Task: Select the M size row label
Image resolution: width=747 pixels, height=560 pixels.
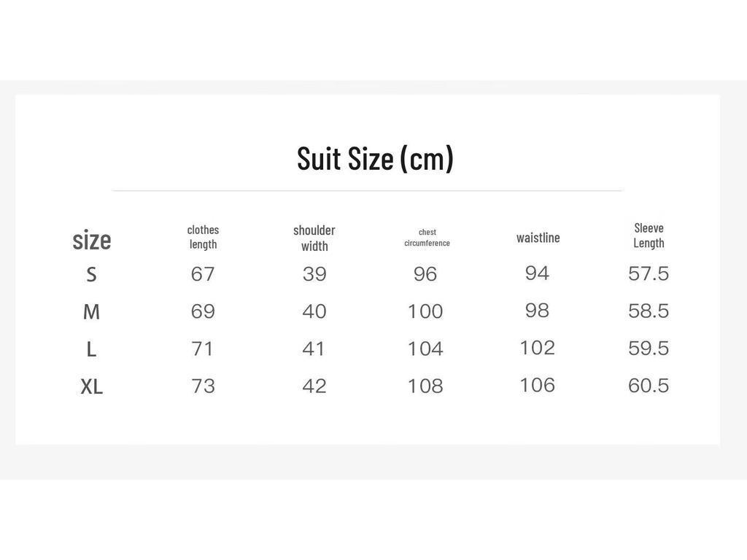Action: (91, 312)
